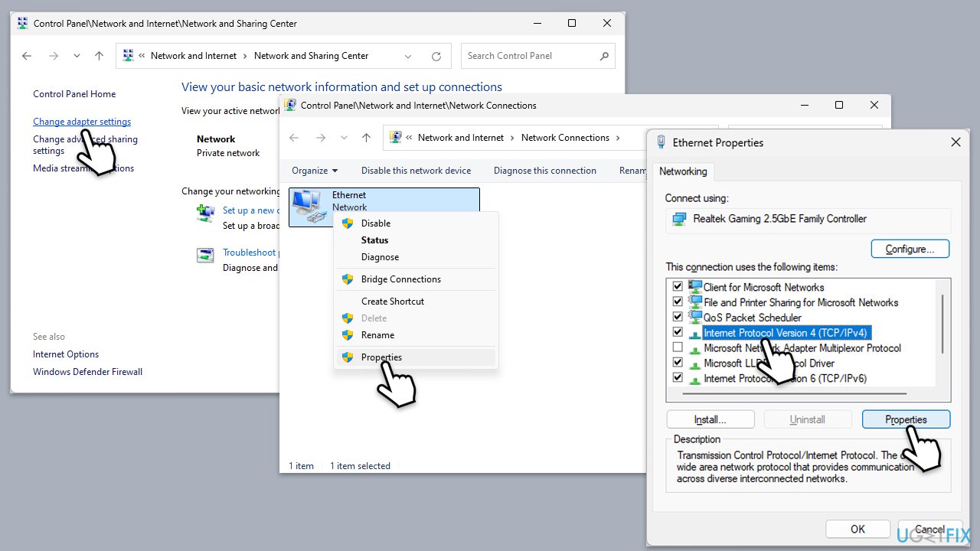Screen dimensions: 980x551
Task: Click Client for Microsoft Networks icon
Action: tap(695, 286)
